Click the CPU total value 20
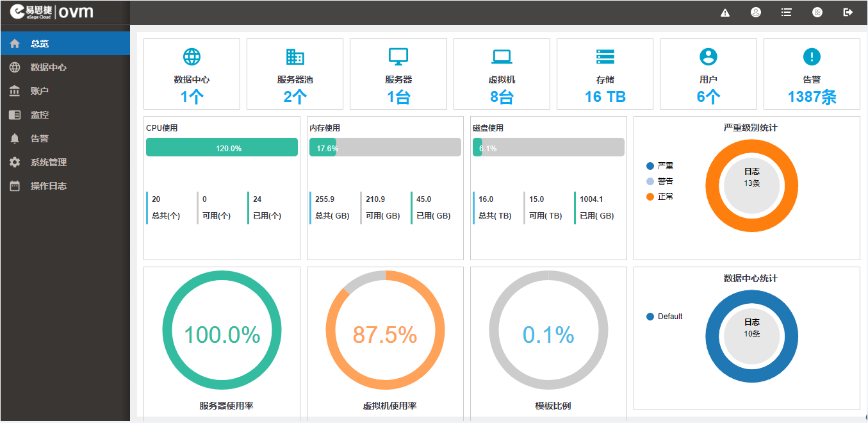The height and width of the screenshot is (423, 868). click(156, 199)
